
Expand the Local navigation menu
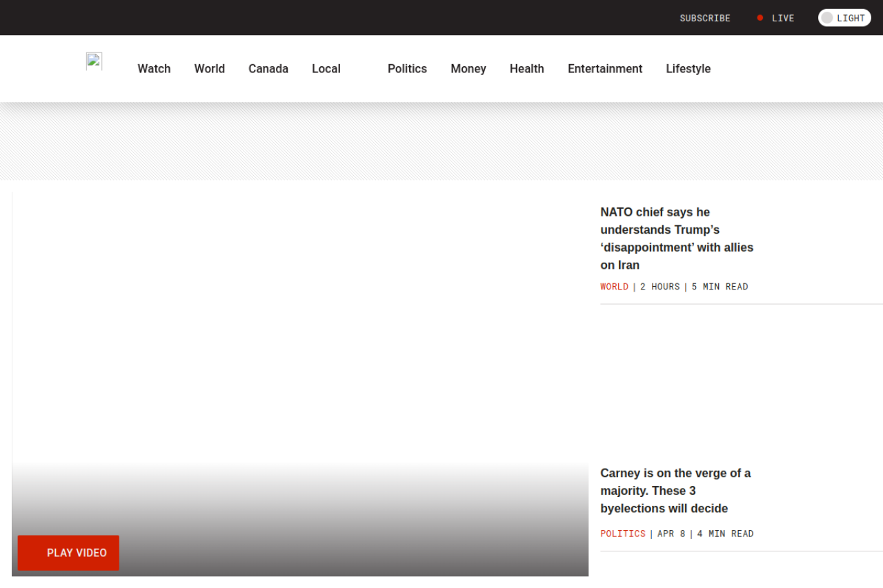pos(326,69)
